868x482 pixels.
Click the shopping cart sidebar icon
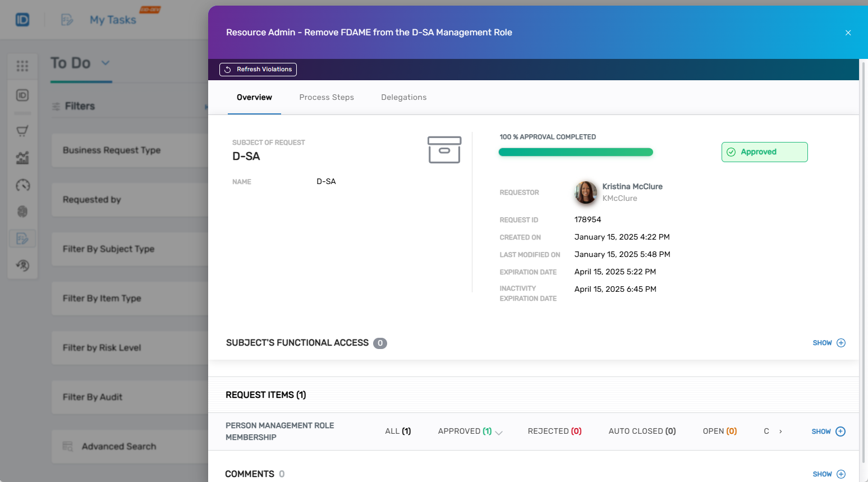point(22,131)
